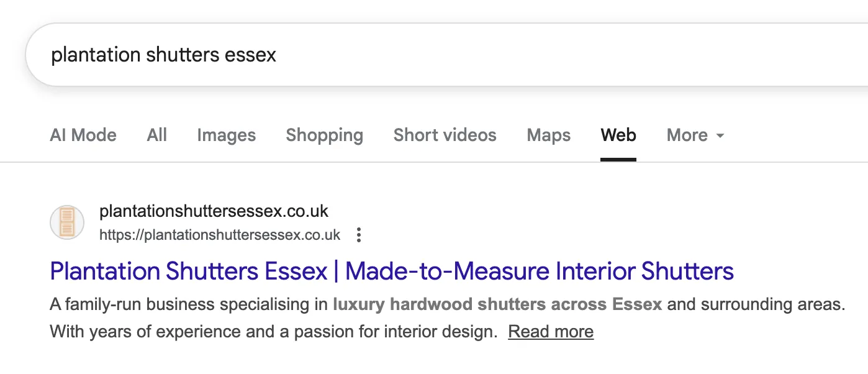
Task: Open AI Mode from the search tabs
Action: pyautogui.click(x=83, y=135)
